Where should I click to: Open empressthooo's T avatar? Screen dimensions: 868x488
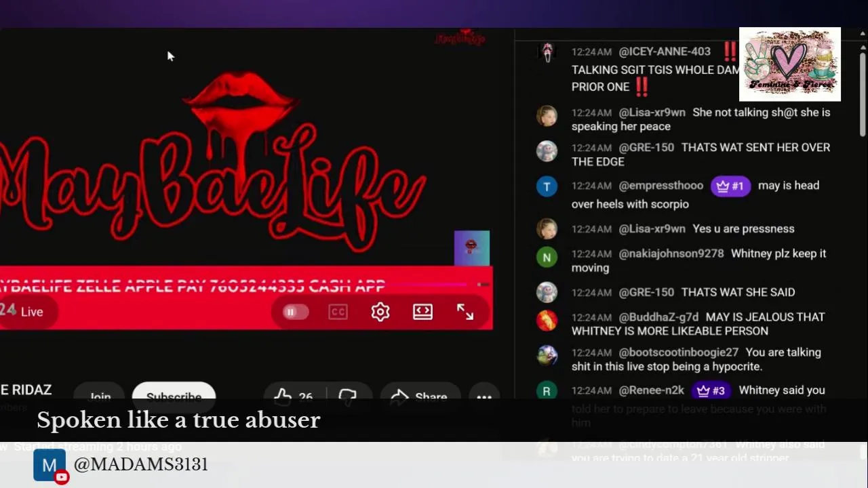point(547,186)
